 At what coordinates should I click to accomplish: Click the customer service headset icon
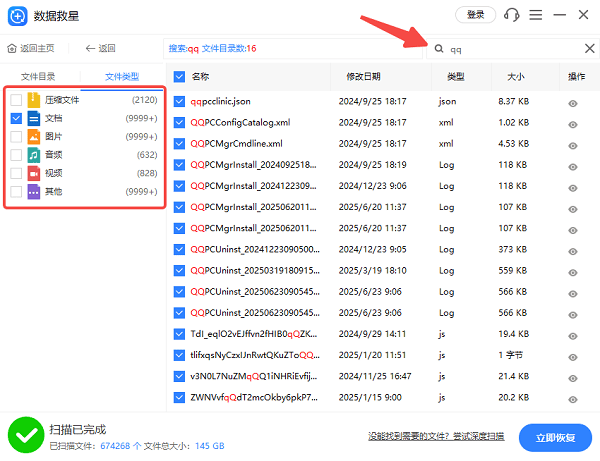pos(513,15)
